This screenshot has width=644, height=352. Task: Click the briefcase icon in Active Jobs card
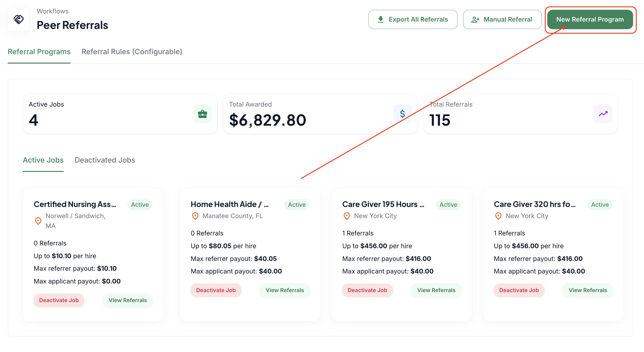click(202, 114)
